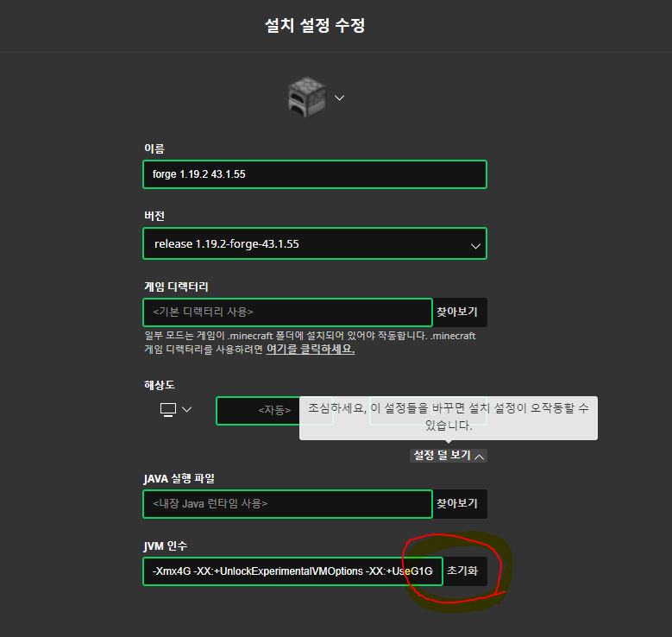Viewport: 672px width, 637px height.
Task: Click the 이름 field containing forge 1.19.2 43.1.55
Action: coord(315,174)
